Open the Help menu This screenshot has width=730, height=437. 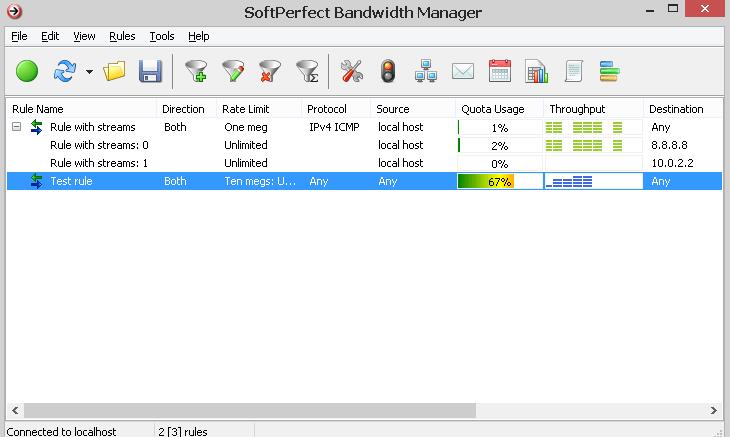(x=199, y=36)
